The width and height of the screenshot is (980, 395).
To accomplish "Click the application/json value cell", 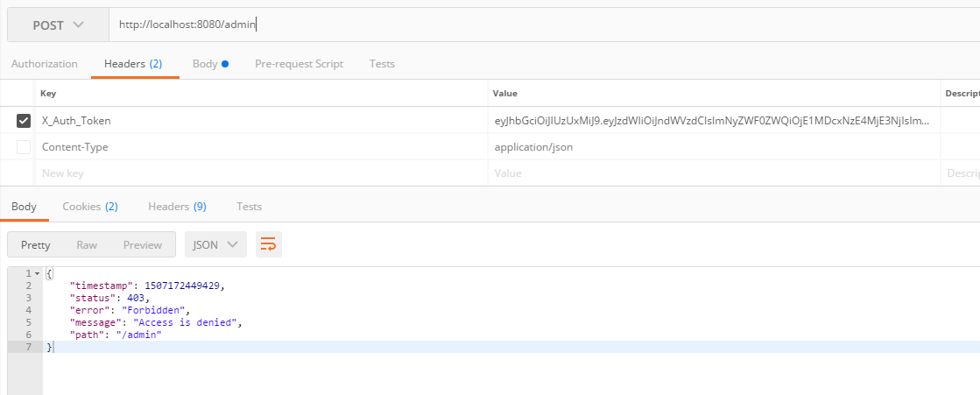I will click(712, 147).
